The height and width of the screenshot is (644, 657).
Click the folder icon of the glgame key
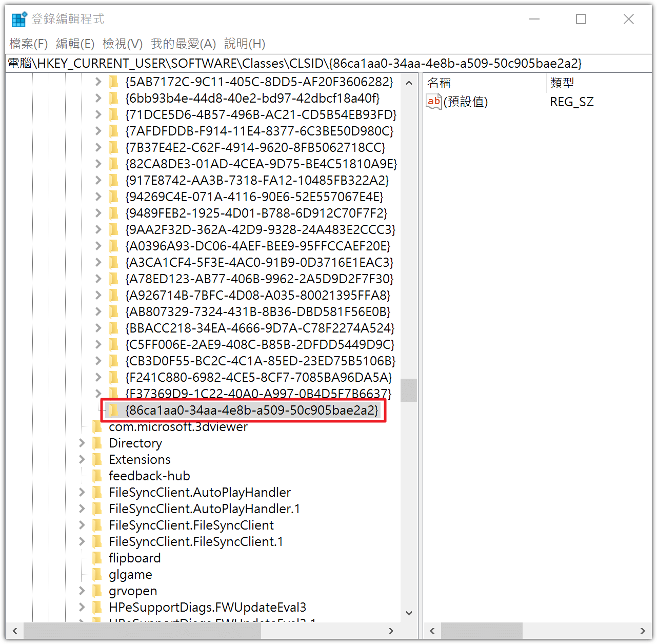click(97, 574)
